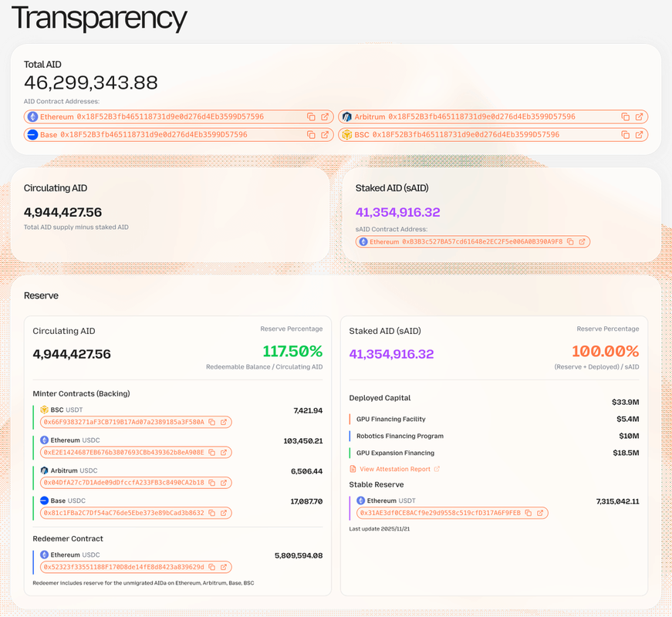Copy the Base AID contract address

(311, 135)
